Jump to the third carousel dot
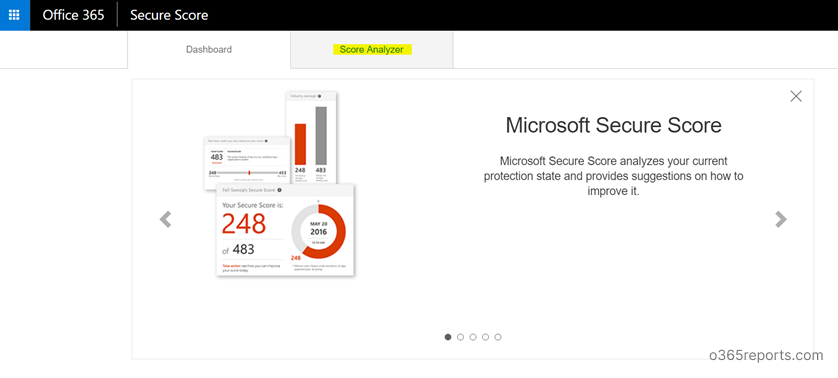The height and width of the screenshot is (378, 838). (x=473, y=337)
